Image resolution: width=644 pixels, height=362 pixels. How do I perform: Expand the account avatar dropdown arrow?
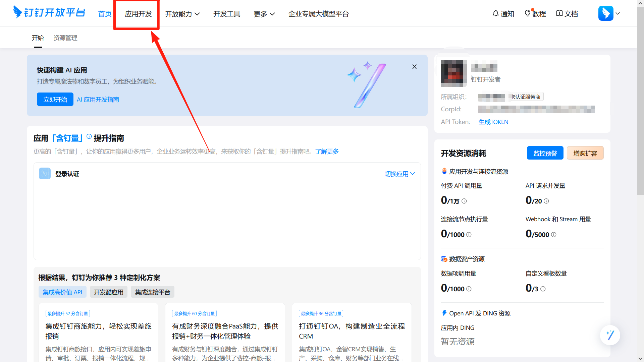click(x=618, y=14)
